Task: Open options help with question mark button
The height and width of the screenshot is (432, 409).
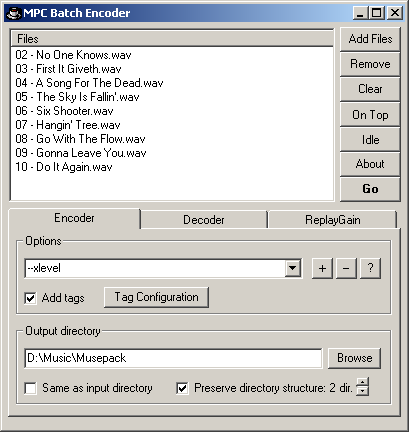Action: click(370, 268)
